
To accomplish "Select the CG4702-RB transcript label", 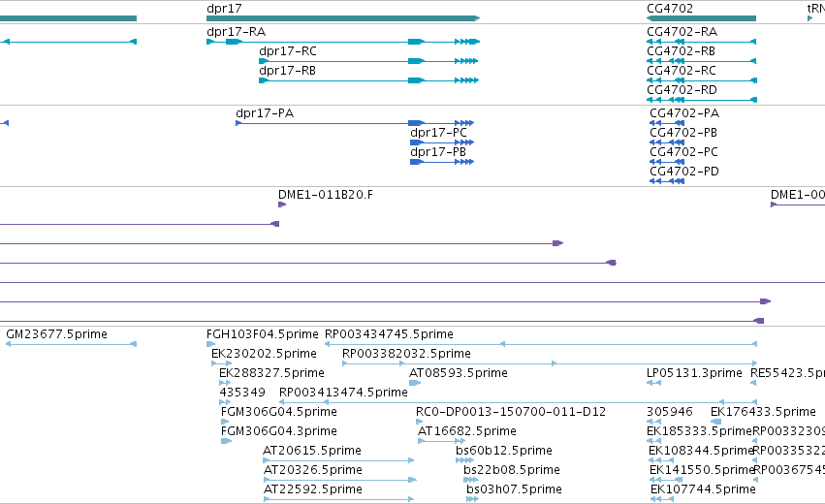I will [681, 51].
